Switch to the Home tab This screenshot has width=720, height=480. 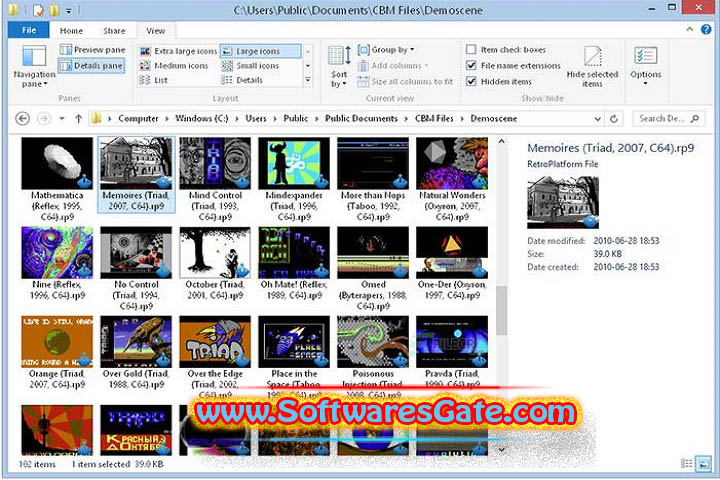[71, 31]
